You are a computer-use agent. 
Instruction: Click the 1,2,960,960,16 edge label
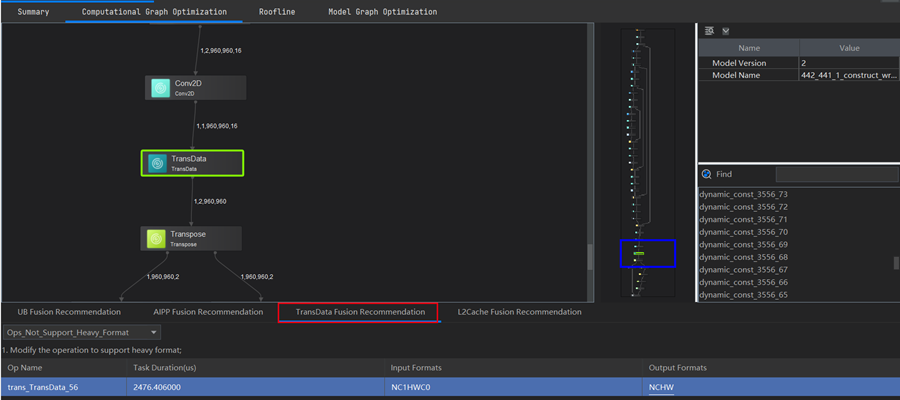point(221,51)
